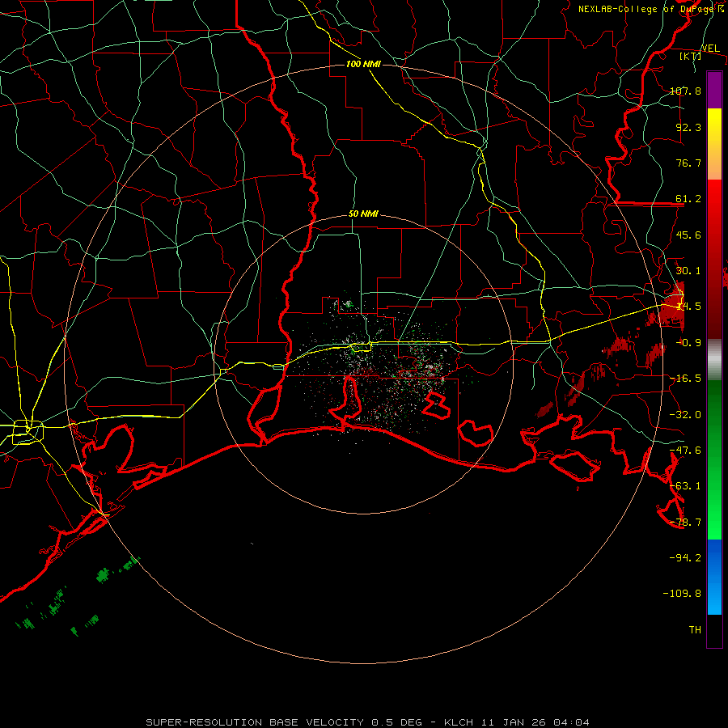Viewport: 728px width, 728px height.
Task: Select the -47.6 legend value
Action: (x=685, y=451)
